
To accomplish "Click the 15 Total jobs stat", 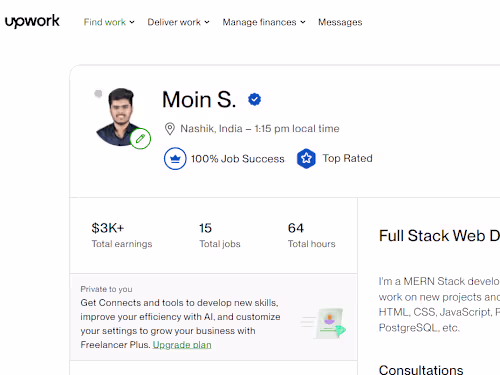I will point(220,235).
